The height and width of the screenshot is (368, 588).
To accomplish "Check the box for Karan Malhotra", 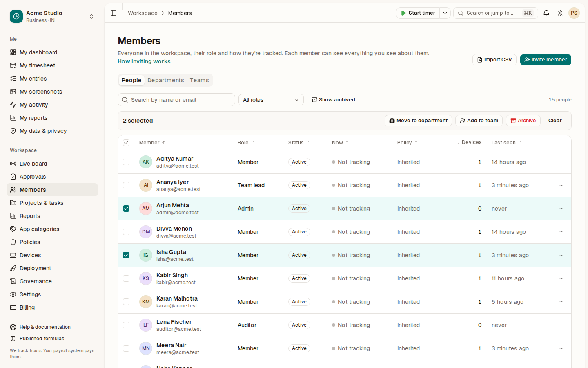I will (x=126, y=302).
